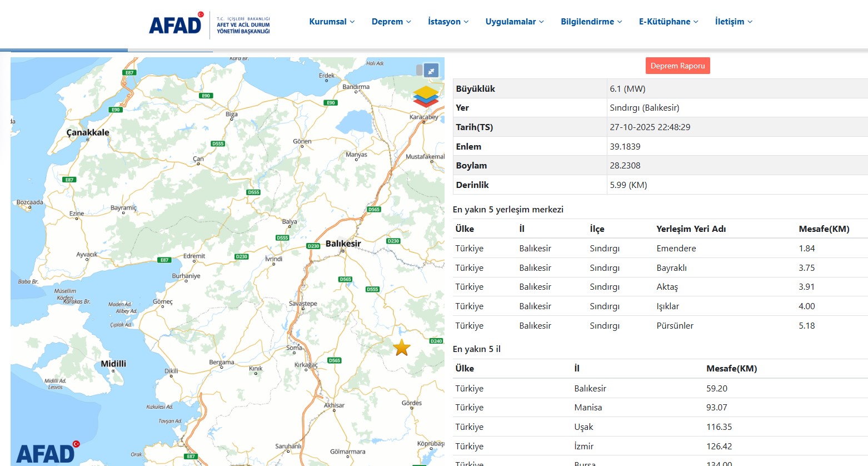Click the yellow star epicenter marker

[x=402, y=348]
